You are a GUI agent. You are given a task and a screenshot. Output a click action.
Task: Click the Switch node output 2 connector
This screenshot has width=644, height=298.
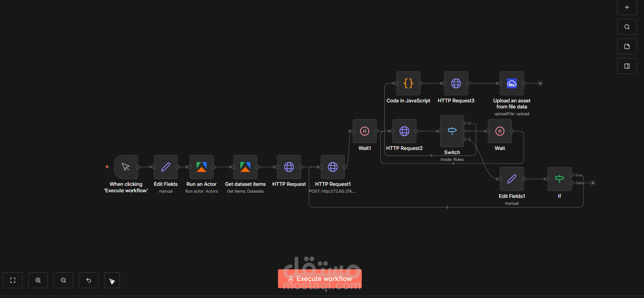pyautogui.click(x=464, y=139)
